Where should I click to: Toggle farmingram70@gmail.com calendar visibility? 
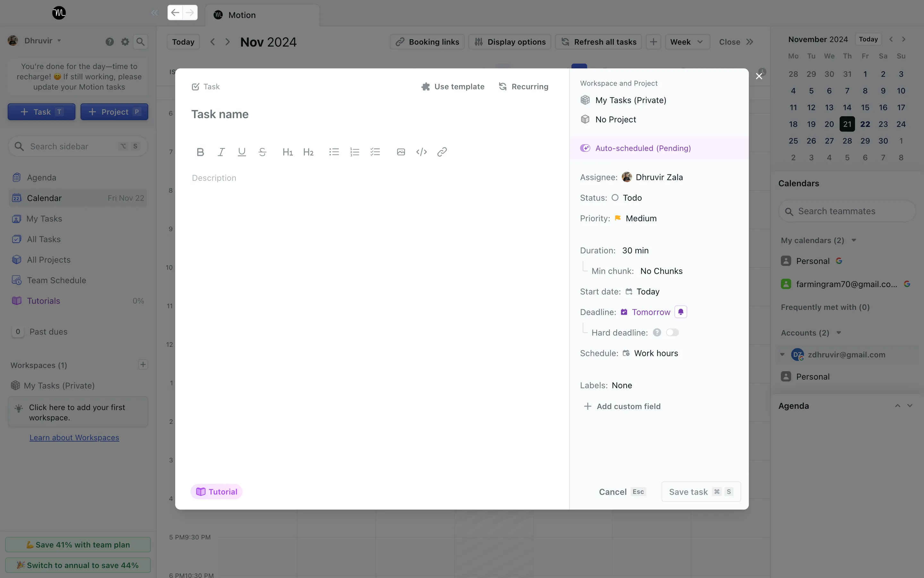(x=786, y=284)
